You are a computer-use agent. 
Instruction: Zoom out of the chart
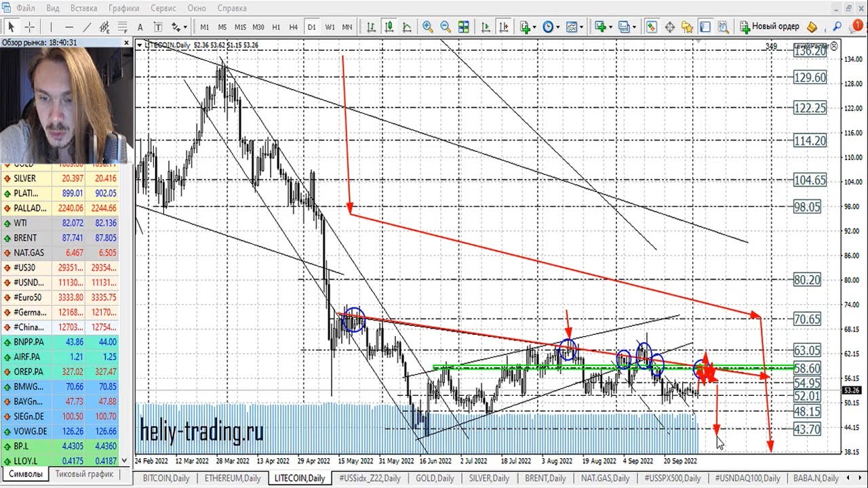(446, 27)
